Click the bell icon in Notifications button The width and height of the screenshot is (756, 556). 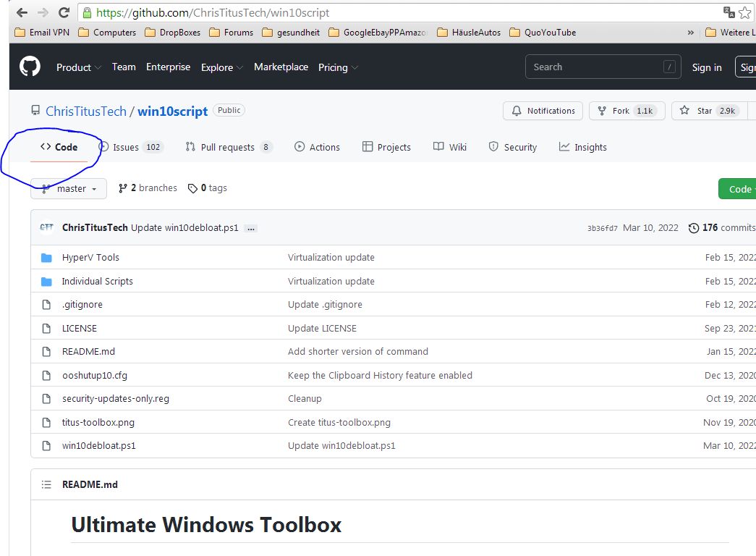pos(517,111)
